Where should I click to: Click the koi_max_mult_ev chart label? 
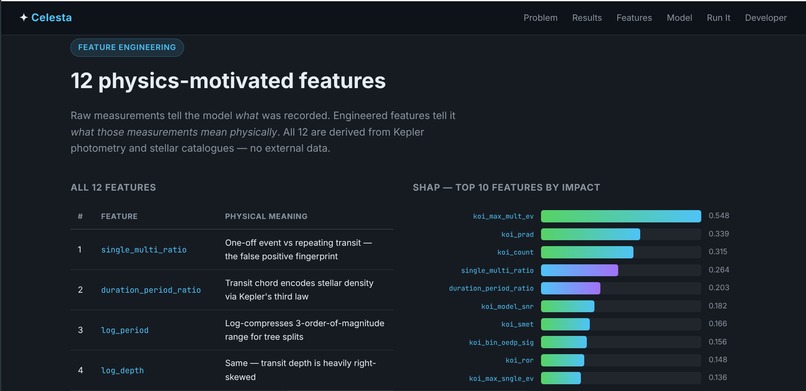click(503, 216)
